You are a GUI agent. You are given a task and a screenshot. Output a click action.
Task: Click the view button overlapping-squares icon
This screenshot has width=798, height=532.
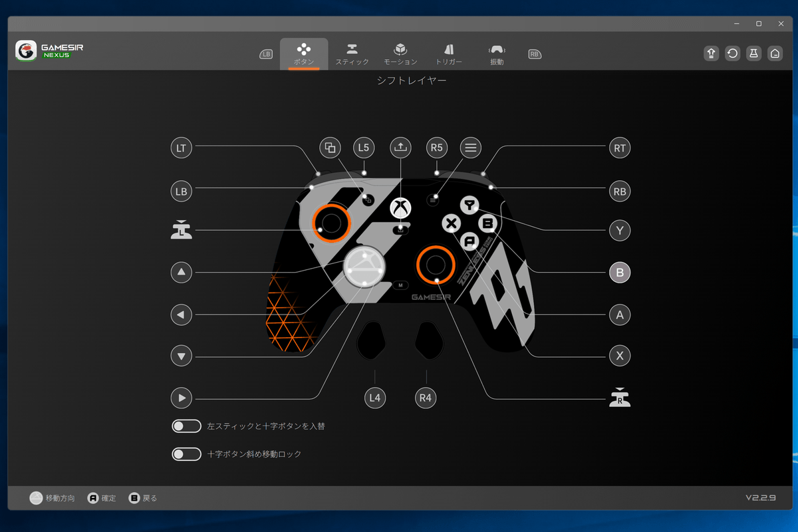330,148
